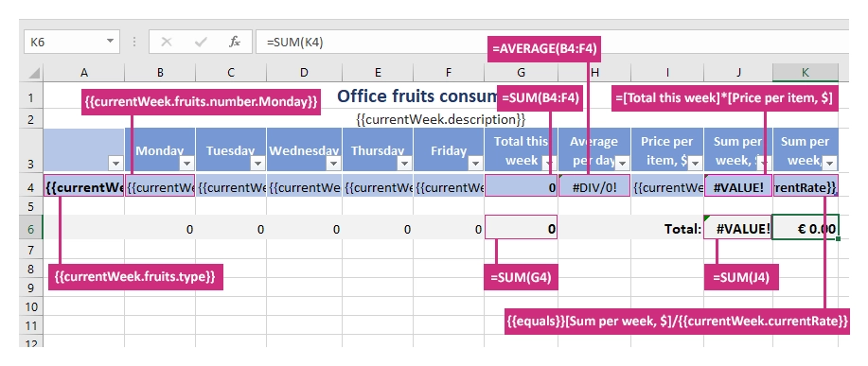Screen dimensions: 868x366
Task: Click inside the formula bar showing =SUM(K4)
Action: click(x=552, y=42)
